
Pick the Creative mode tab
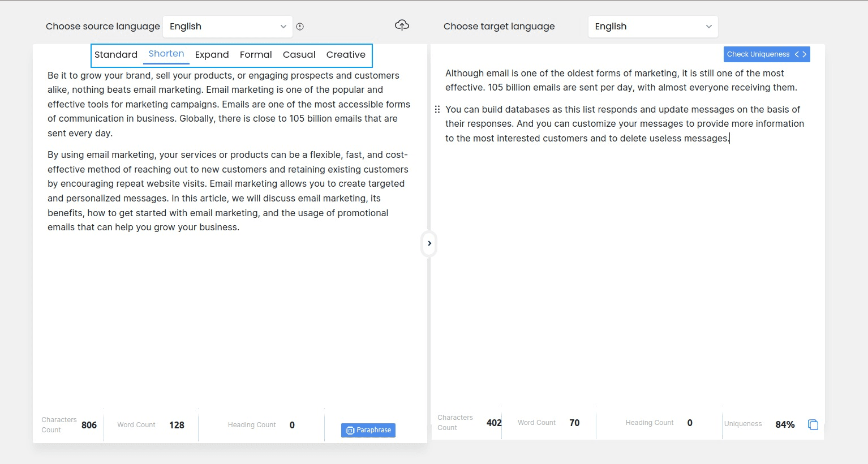pyautogui.click(x=346, y=55)
